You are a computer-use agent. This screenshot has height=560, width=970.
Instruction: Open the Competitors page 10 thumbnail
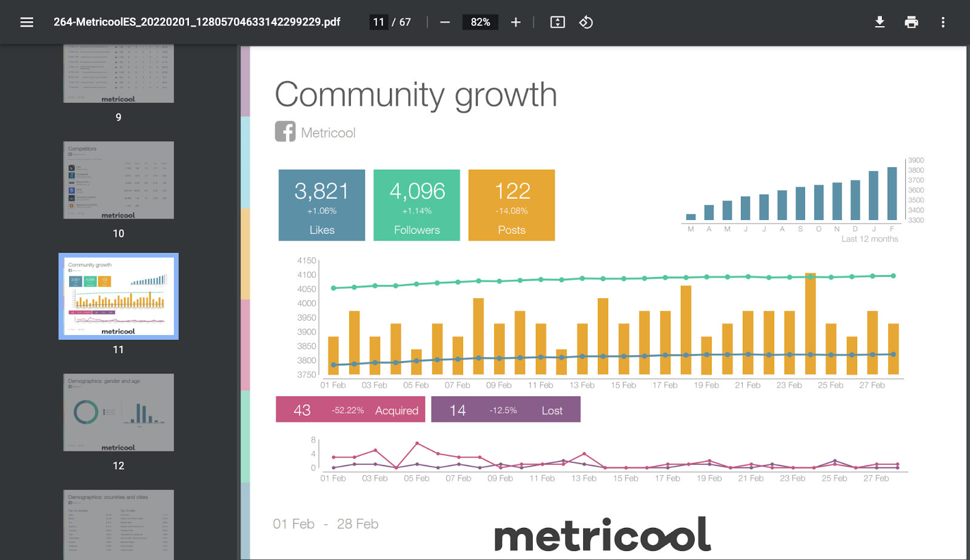[118, 180]
